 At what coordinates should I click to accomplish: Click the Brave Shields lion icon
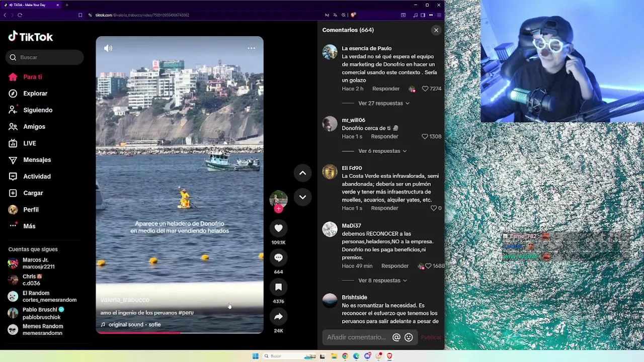[353, 15]
